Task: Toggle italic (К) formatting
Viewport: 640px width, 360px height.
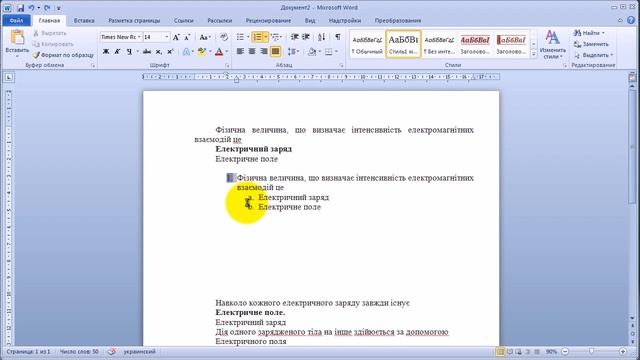Action: (x=118, y=51)
